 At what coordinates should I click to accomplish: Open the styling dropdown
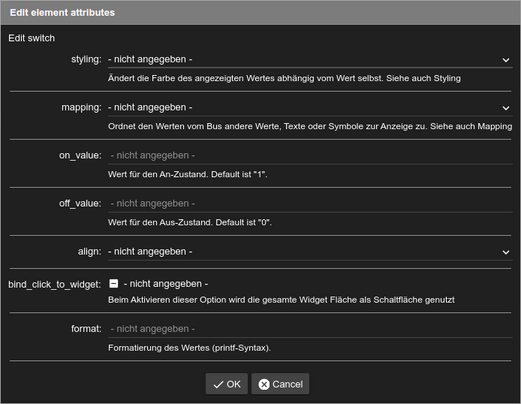point(310,59)
